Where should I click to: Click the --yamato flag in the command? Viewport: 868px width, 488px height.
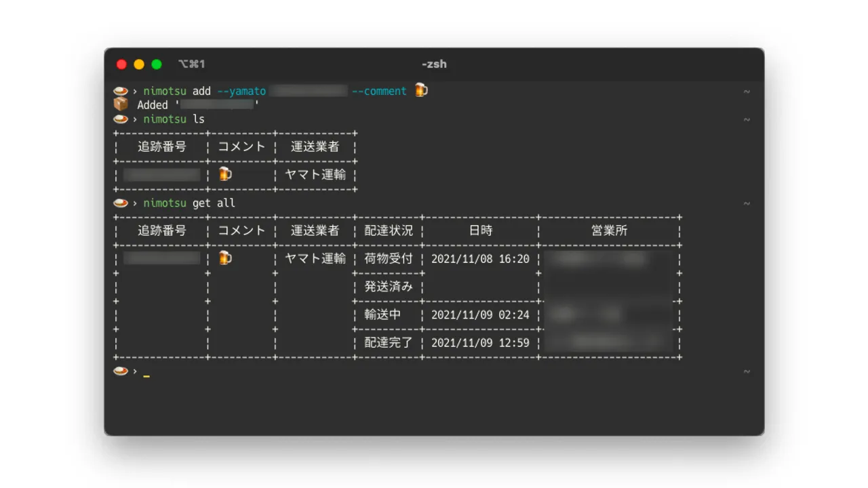point(242,91)
